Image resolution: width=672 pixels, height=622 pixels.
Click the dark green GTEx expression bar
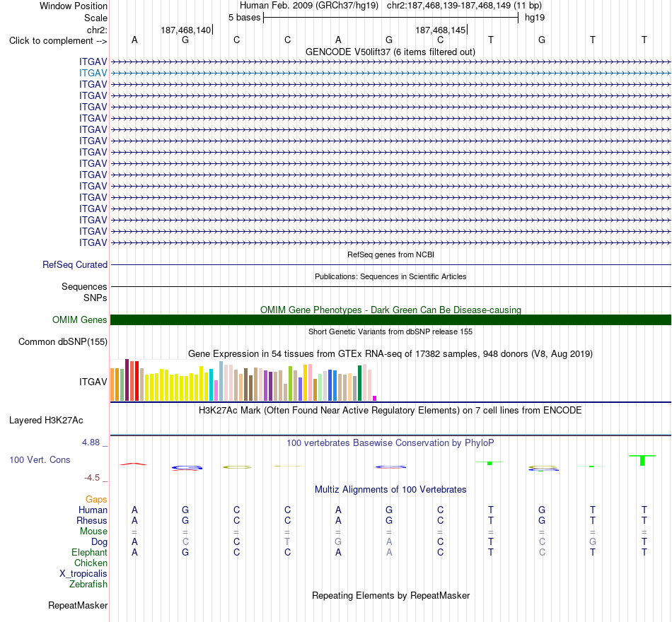(x=359, y=383)
